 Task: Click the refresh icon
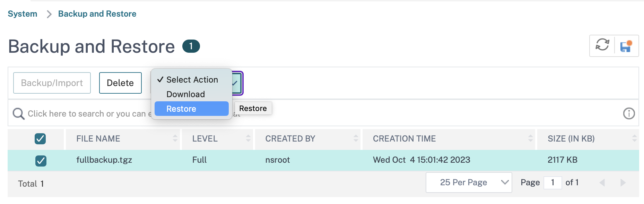click(602, 45)
